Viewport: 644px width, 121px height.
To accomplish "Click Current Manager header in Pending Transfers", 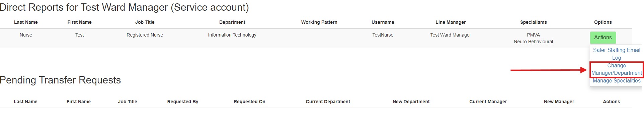I will click(x=488, y=102).
